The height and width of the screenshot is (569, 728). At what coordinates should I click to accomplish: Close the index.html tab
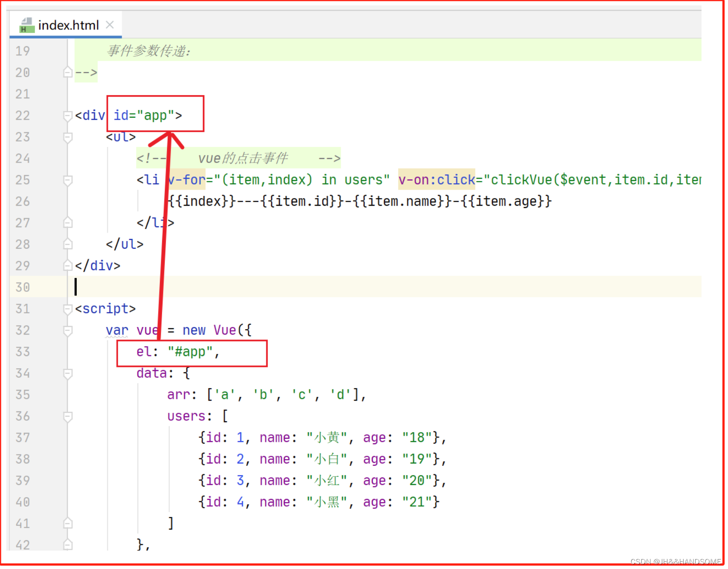pyautogui.click(x=110, y=25)
